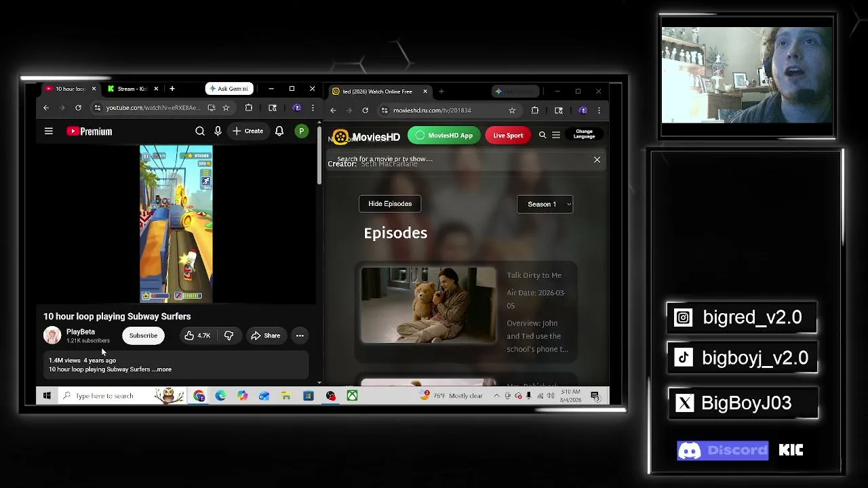Click the Create button on YouTube

pos(248,131)
